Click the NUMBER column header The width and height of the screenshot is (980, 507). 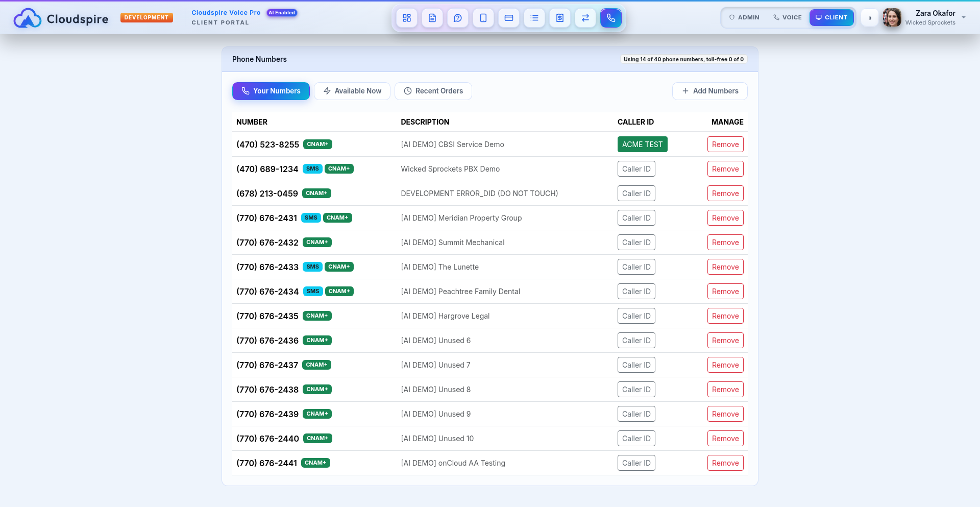point(252,122)
